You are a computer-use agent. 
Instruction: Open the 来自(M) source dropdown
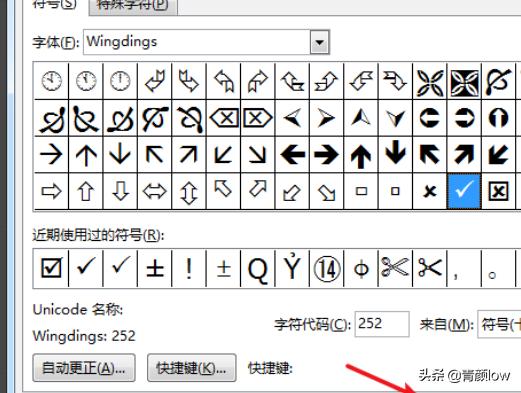(x=499, y=324)
